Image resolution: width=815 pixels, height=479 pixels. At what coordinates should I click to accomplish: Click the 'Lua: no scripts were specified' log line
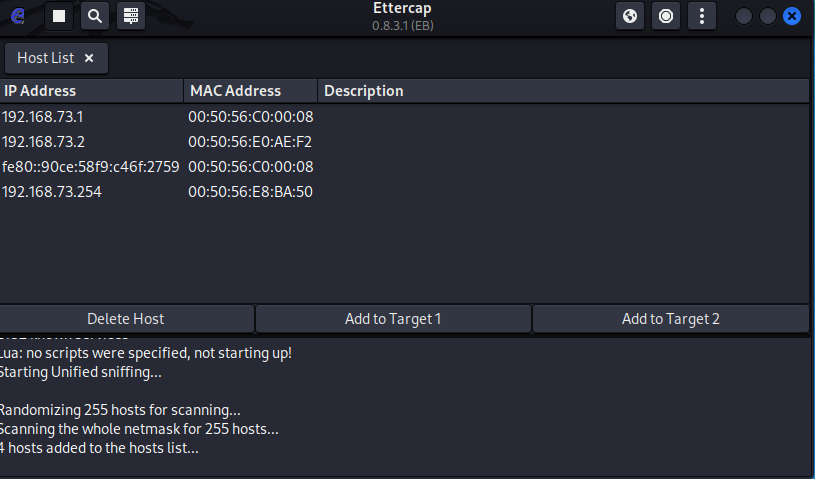click(146, 353)
